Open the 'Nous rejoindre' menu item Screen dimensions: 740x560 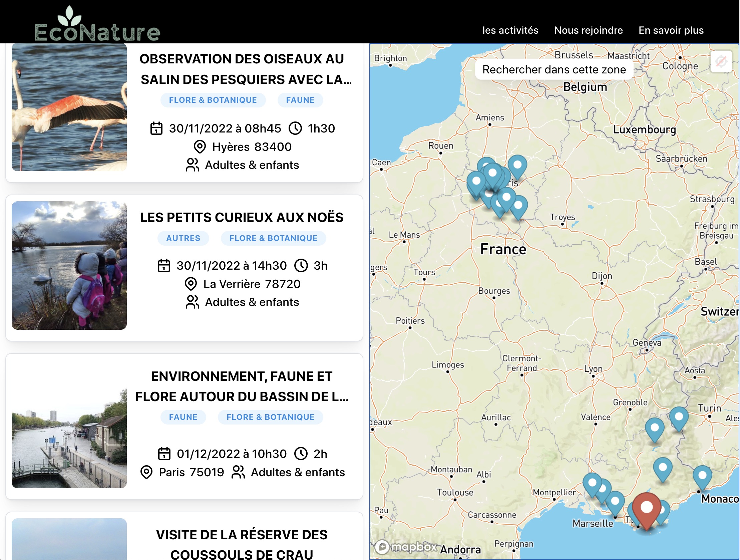tap(589, 30)
